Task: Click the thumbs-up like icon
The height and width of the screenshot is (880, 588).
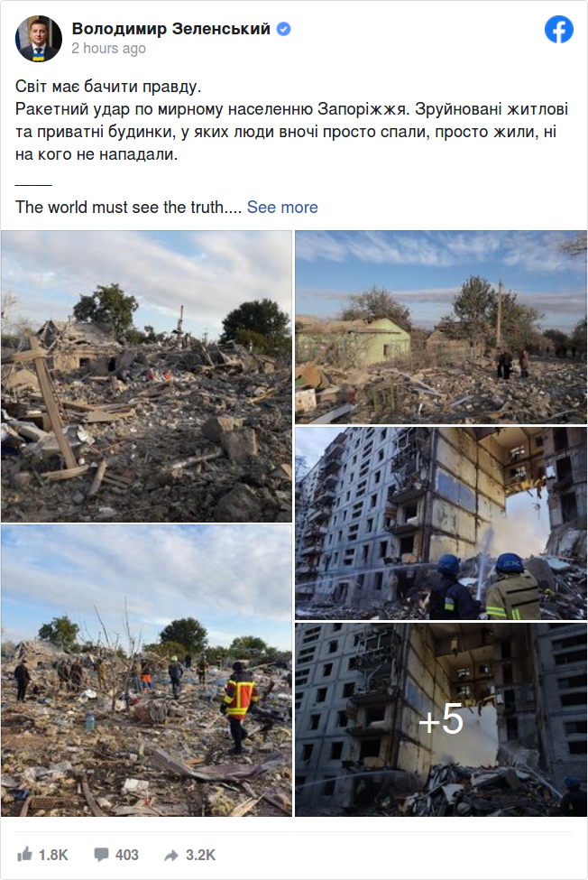Action: pyautogui.click(x=24, y=854)
